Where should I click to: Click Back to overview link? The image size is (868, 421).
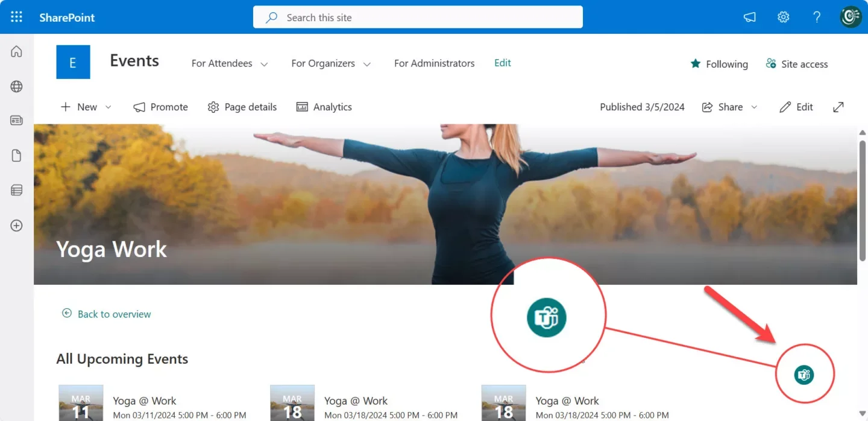tap(107, 314)
